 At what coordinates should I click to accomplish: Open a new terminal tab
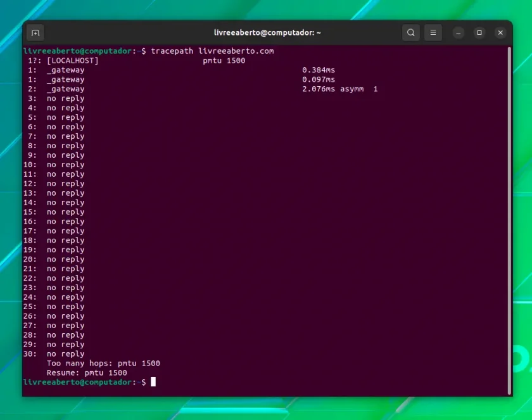(35, 33)
